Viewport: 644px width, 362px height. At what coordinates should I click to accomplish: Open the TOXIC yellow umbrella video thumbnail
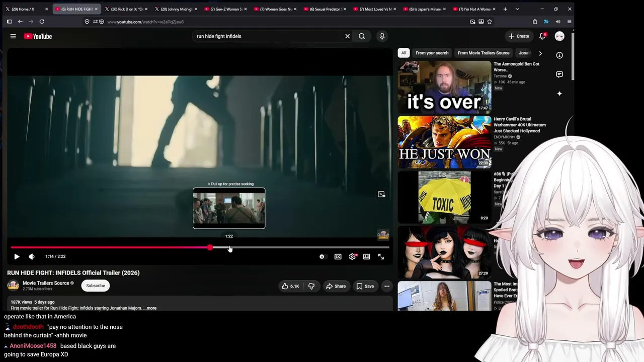coord(444,197)
